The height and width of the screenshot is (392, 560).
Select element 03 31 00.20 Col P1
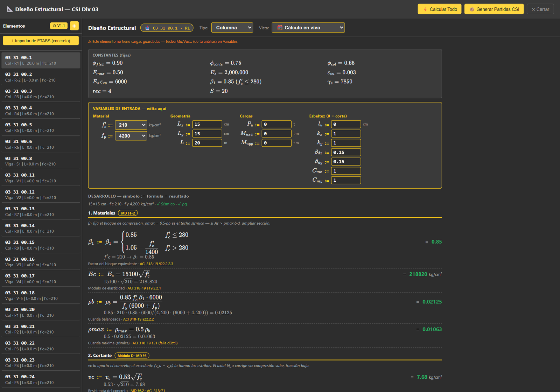tap(41, 312)
